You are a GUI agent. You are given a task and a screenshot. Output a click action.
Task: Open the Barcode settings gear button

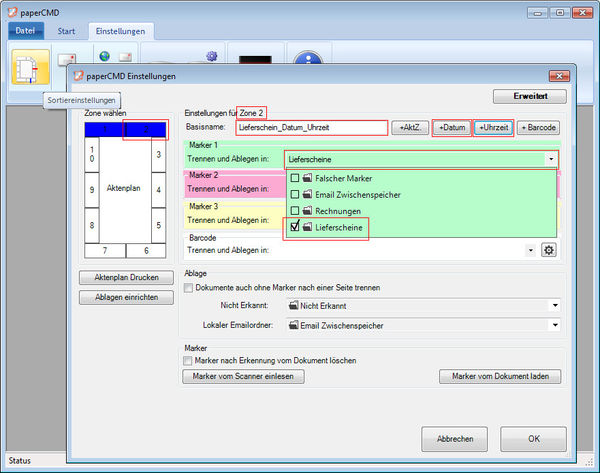[549, 250]
